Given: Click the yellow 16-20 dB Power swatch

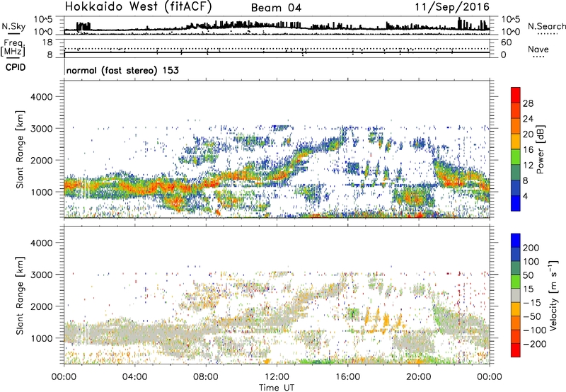Looking at the screenshot, I should 516,141.
